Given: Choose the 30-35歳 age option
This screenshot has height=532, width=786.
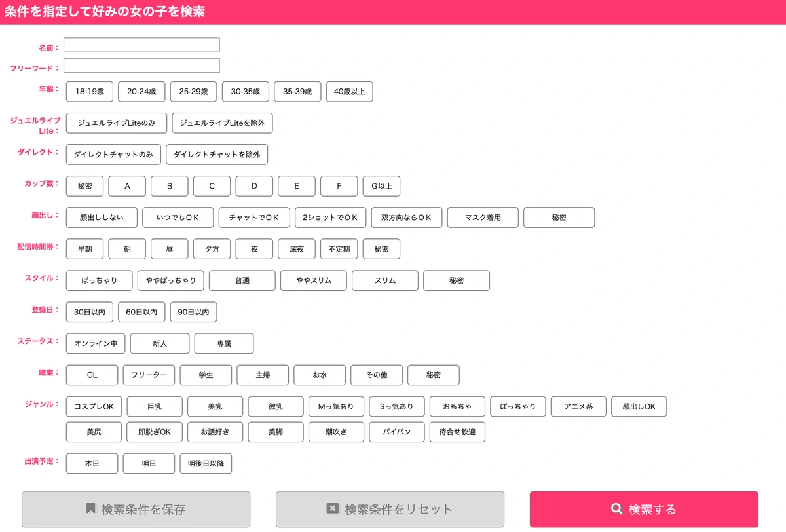Looking at the screenshot, I should tap(246, 92).
